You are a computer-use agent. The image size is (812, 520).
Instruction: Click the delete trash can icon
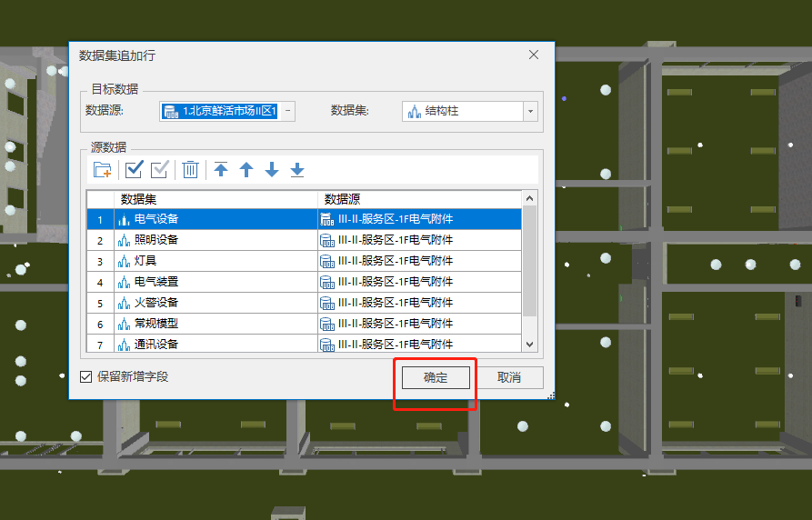(x=190, y=169)
